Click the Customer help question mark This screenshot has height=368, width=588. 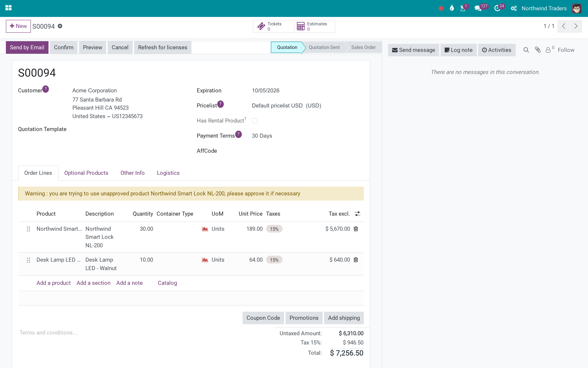46,89
